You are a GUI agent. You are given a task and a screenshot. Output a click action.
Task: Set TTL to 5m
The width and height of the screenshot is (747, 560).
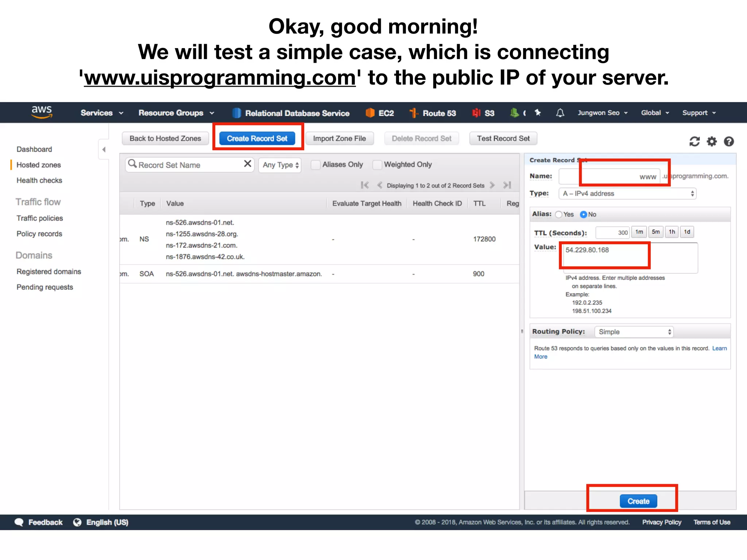(656, 232)
